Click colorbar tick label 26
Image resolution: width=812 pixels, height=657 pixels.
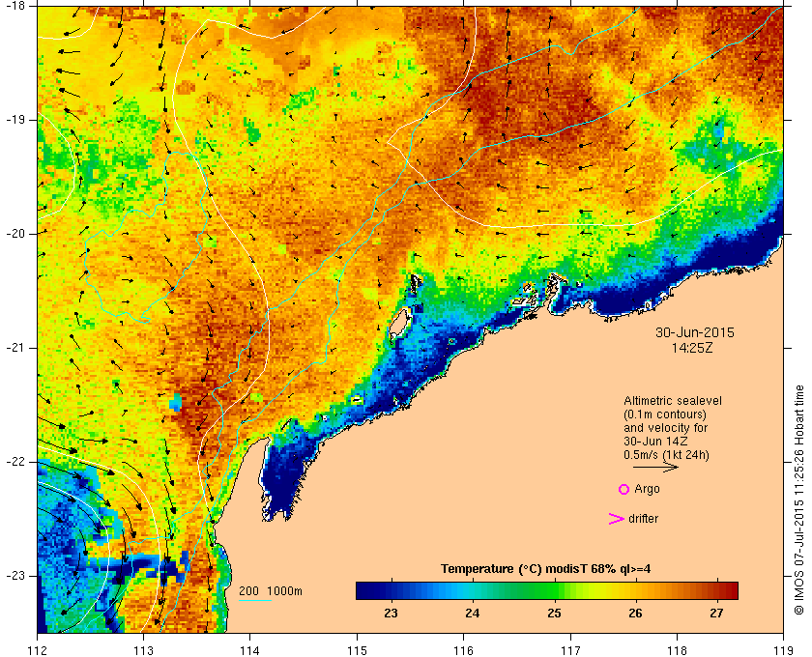click(x=635, y=613)
